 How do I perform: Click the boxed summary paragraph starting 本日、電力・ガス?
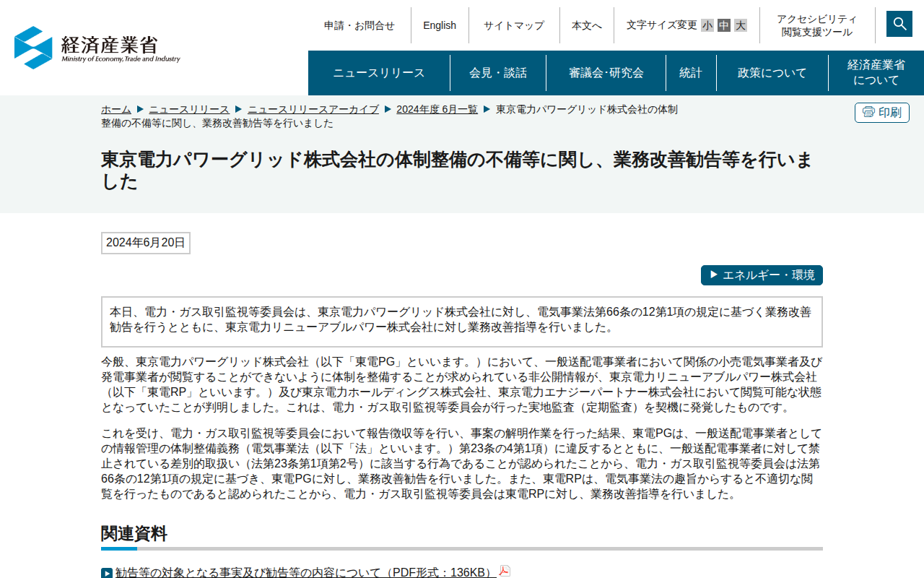(x=462, y=322)
